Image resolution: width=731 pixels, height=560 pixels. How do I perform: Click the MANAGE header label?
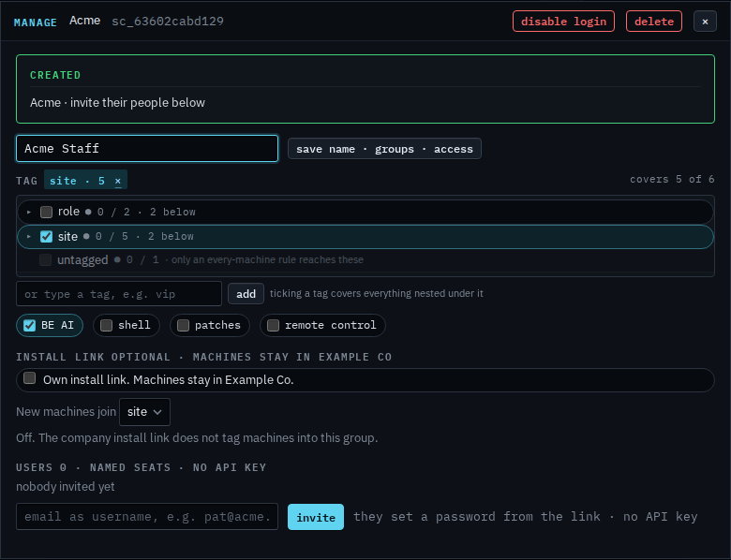click(36, 22)
